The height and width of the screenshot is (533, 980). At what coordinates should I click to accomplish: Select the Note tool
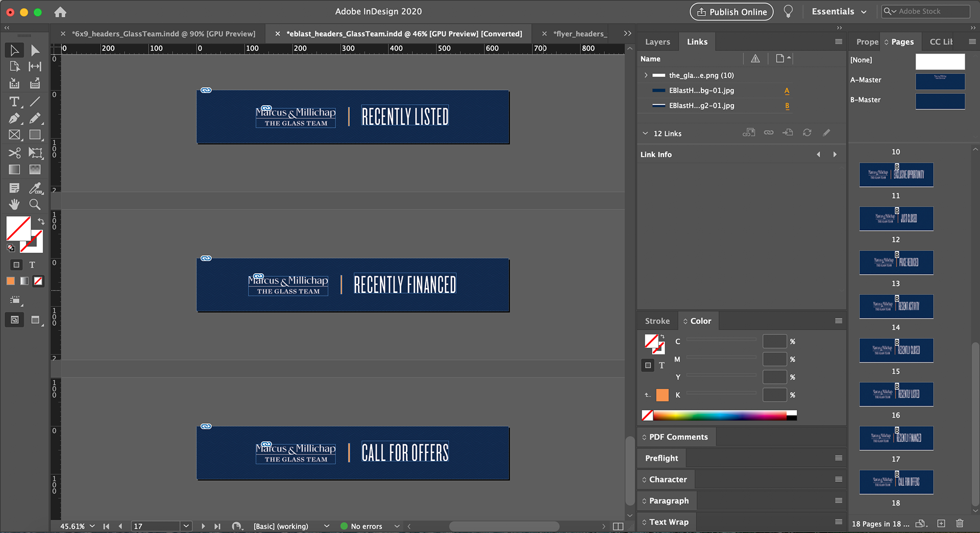pos(14,188)
